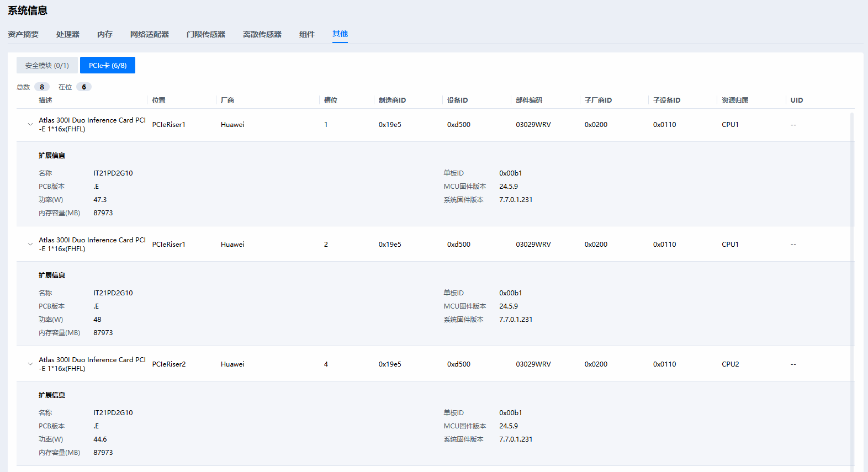The width and height of the screenshot is (868, 472).
Task: Click the 部件编码 column header
Action: (529, 100)
